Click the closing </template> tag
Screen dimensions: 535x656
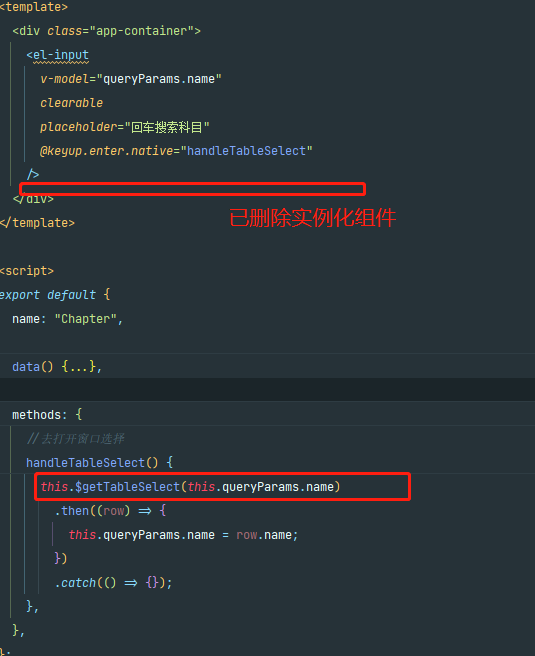(x=37, y=223)
